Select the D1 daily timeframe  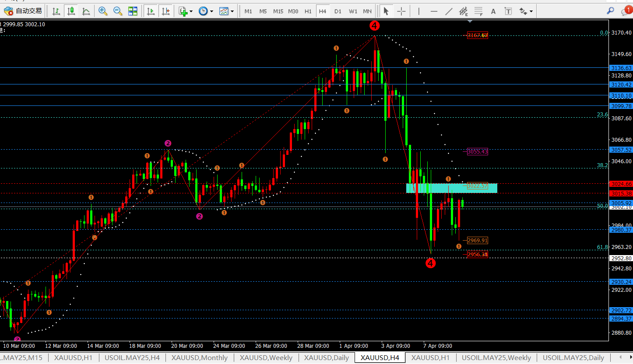point(338,11)
